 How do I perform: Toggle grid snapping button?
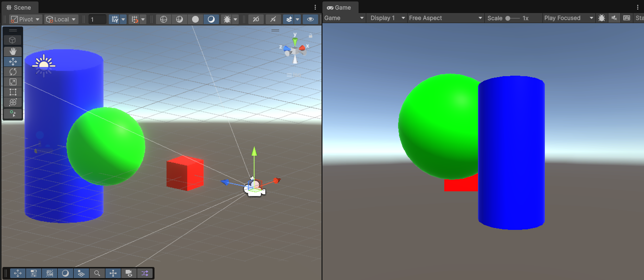click(x=135, y=19)
